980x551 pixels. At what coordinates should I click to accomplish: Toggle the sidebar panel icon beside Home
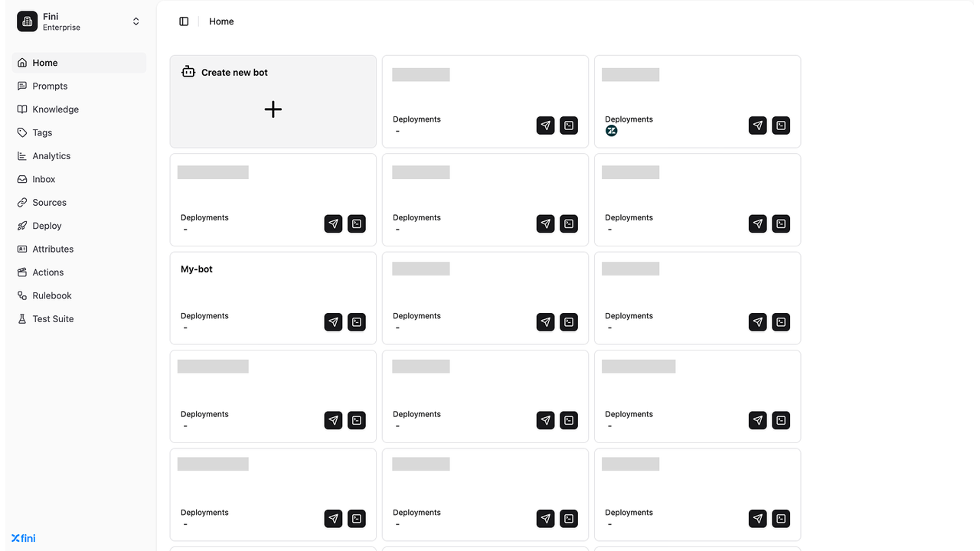pos(184,21)
